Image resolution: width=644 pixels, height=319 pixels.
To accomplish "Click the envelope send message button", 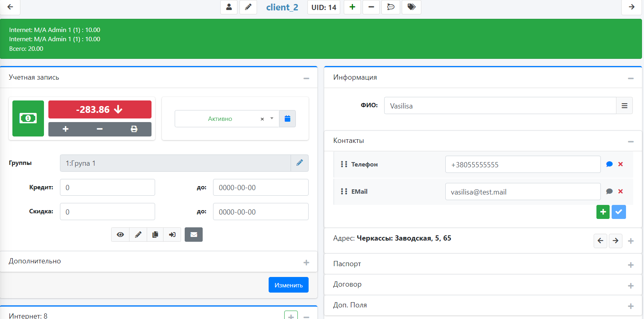I will (x=193, y=235).
